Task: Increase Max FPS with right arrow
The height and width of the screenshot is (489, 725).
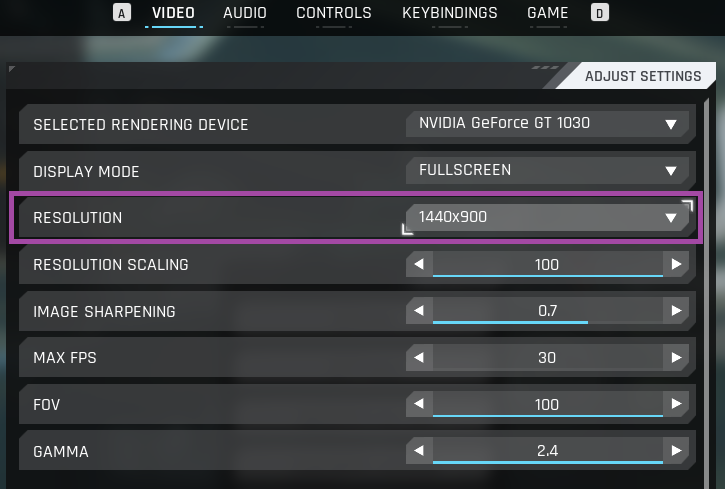Action: point(677,358)
